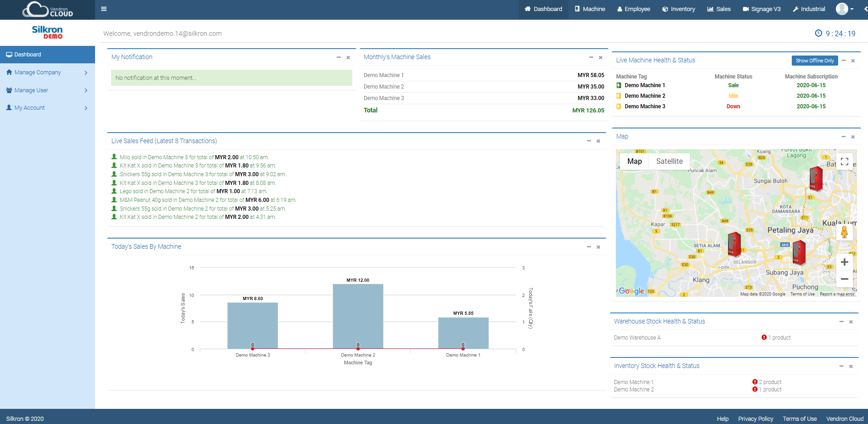Open the Machine section in top navigation

point(590,9)
